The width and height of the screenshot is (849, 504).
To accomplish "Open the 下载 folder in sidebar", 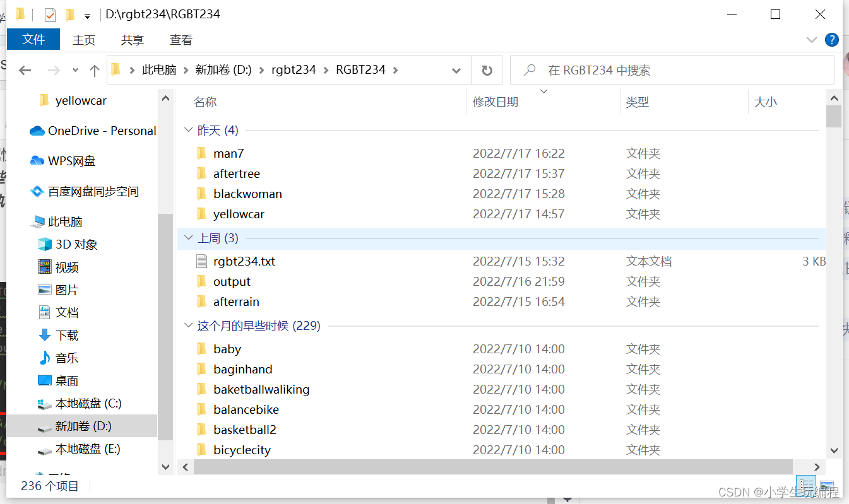I will (58, 335).
